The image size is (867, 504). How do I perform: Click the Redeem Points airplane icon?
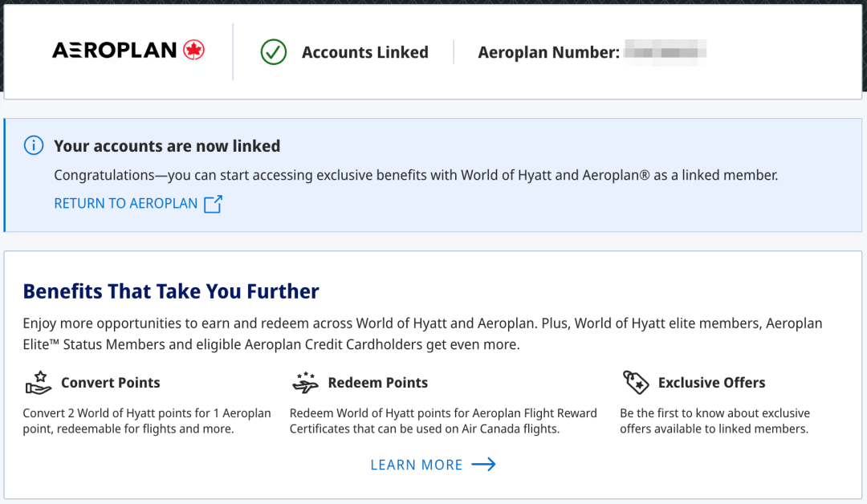pos(305,383)
